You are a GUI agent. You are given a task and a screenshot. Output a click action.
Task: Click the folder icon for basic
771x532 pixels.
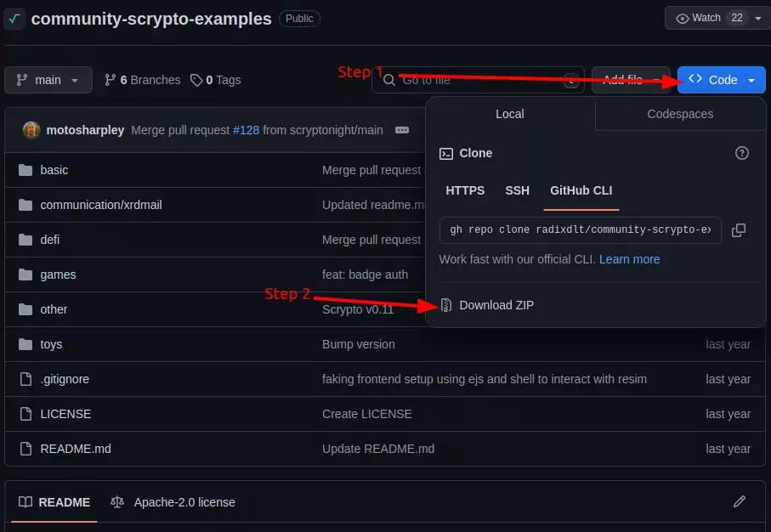pyautogui.click(x=26, y=170)
